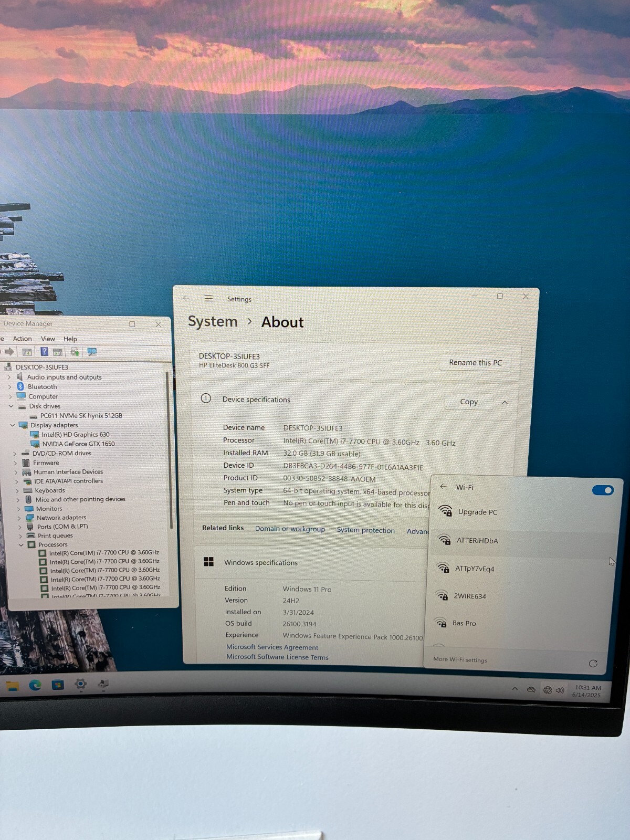Click the Monitors category icon
630x840 pixels.
29,509
